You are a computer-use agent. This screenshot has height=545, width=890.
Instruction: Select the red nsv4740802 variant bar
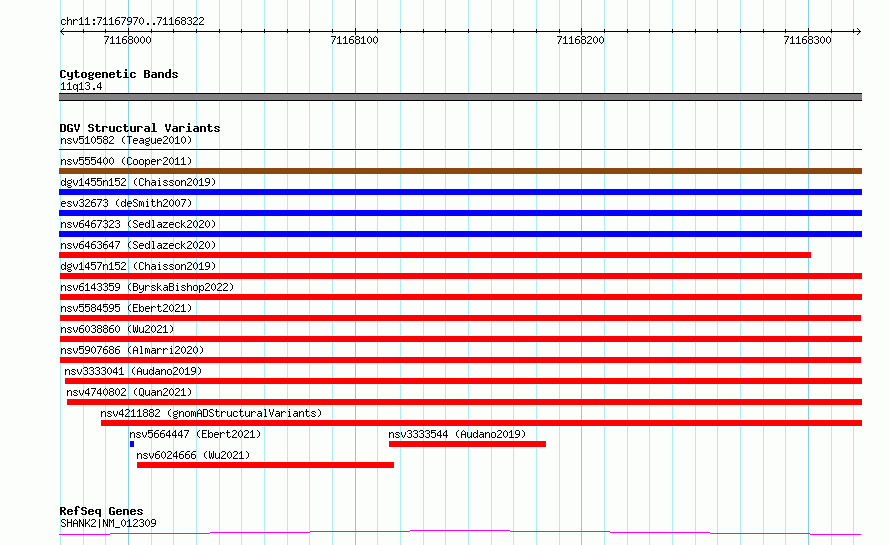(464, 402)
